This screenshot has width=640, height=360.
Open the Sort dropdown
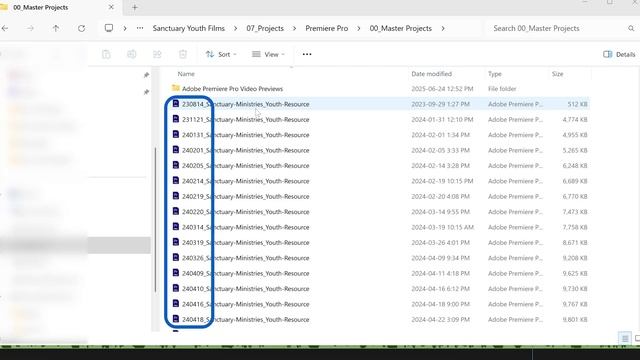221,54
